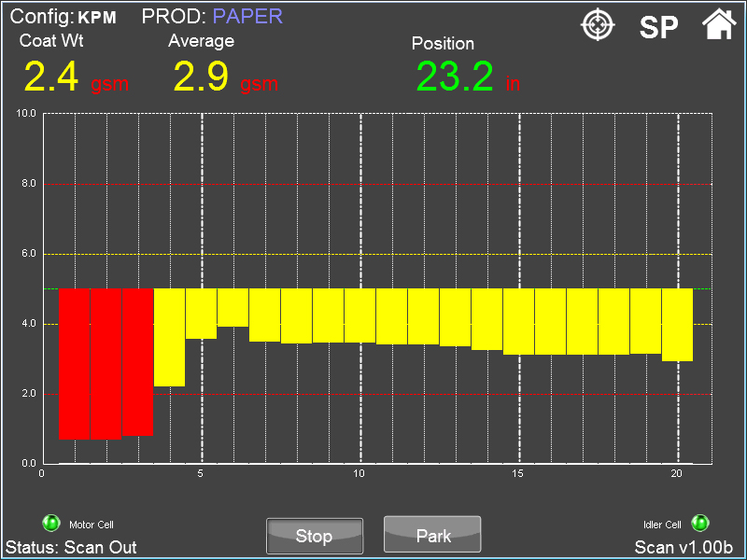The width and height of the screenshot is (747, 560).
Task: Click the Average heading
Action: [x=202, y=41]
